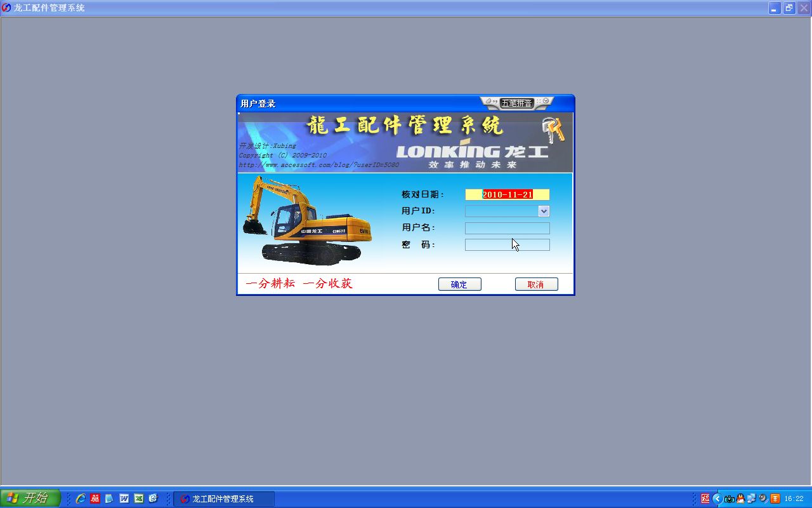Toggle the half/full-width moon icon on the IME bar

pos(488,101)
